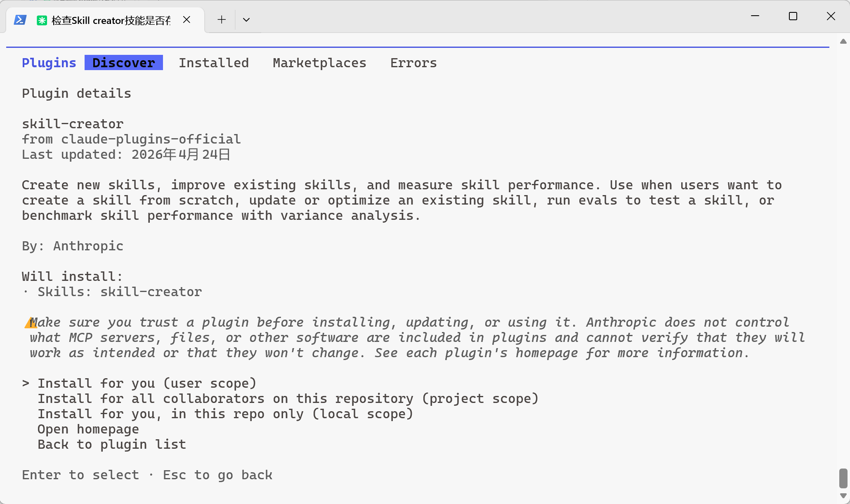Click the 'Will install:' label

click(72, 276)
